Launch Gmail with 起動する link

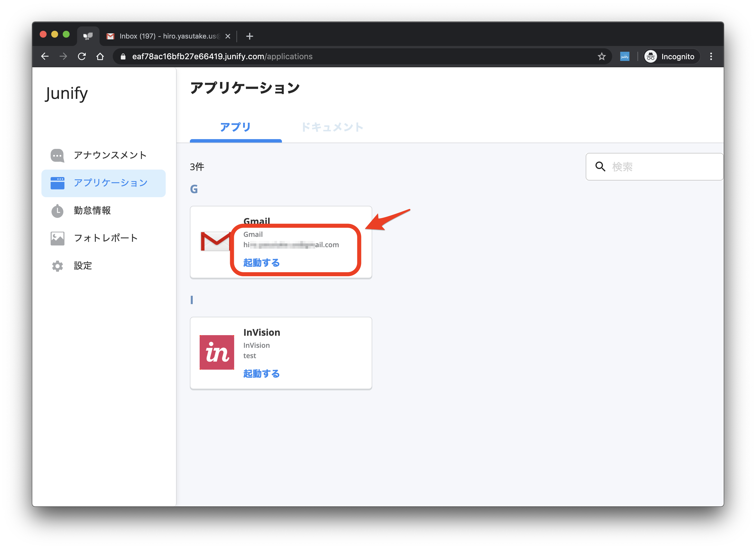[x=261, y=262]
